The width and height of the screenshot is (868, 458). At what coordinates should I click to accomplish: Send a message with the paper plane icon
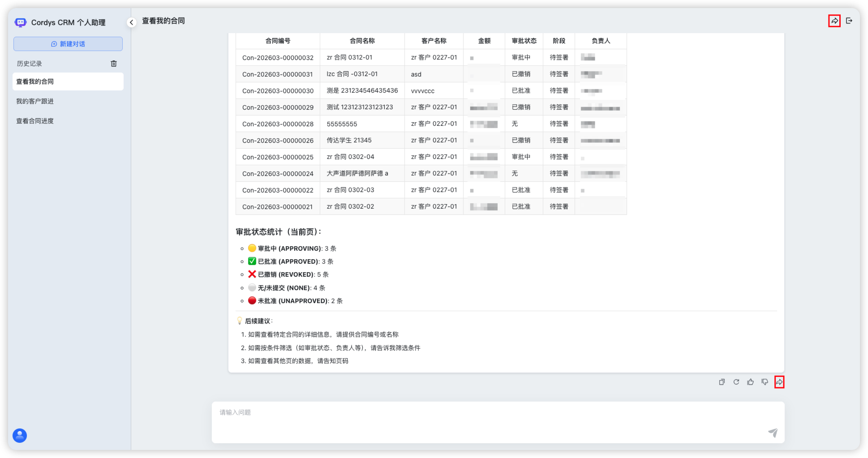(773, 432)
